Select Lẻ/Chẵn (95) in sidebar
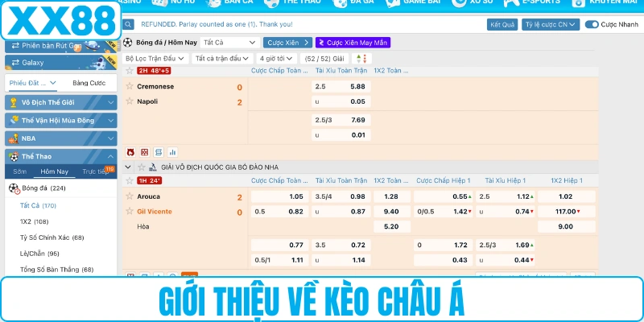The width and height of the screenshot is (644, 322). (39, 254)
